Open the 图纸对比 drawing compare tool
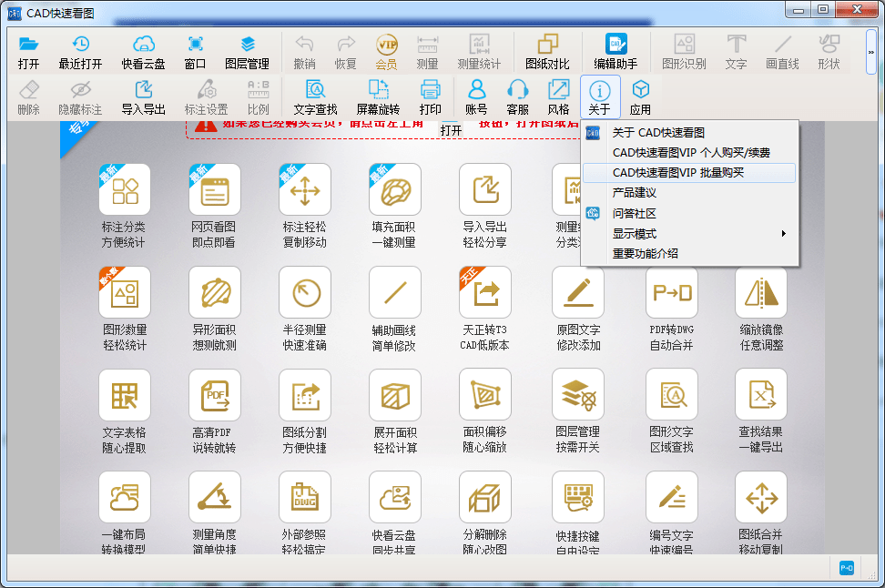 coord(546,51)
